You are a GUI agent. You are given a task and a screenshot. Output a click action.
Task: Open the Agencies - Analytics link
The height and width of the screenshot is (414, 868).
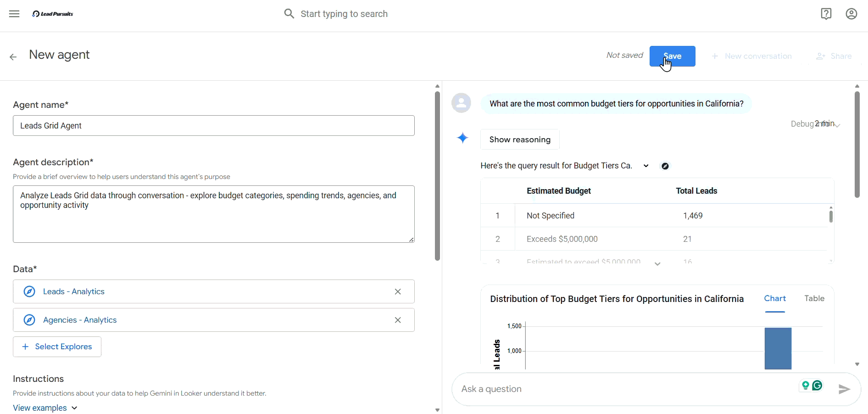(80, 320)
